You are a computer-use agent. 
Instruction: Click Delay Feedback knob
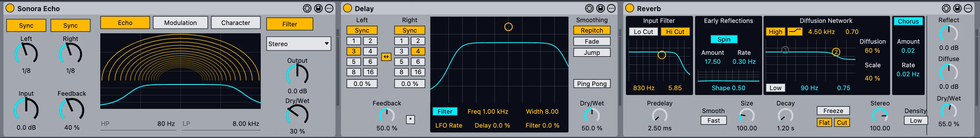click(387, 115)
